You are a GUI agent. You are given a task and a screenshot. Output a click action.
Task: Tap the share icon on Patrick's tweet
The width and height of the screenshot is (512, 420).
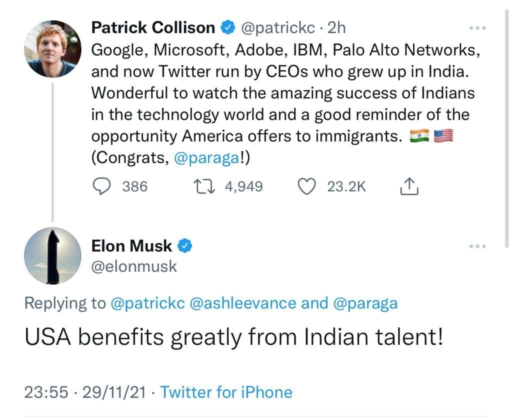[x=409, y=186]
